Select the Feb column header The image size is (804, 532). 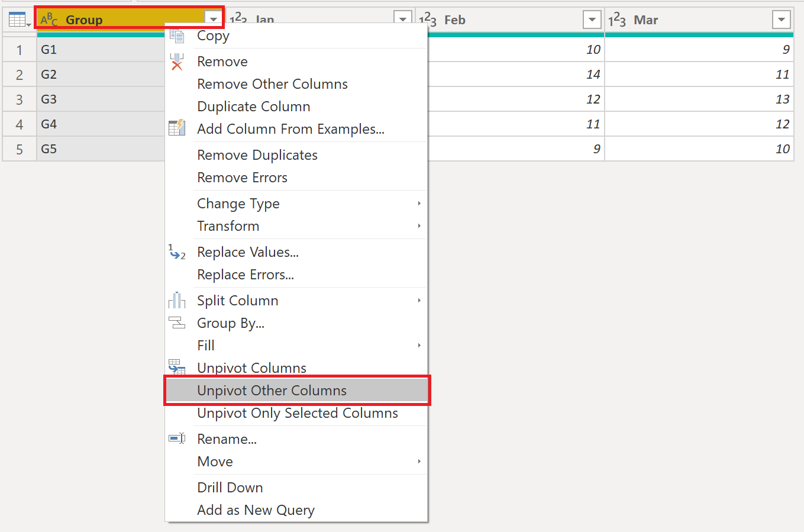(x=510, y=20)
